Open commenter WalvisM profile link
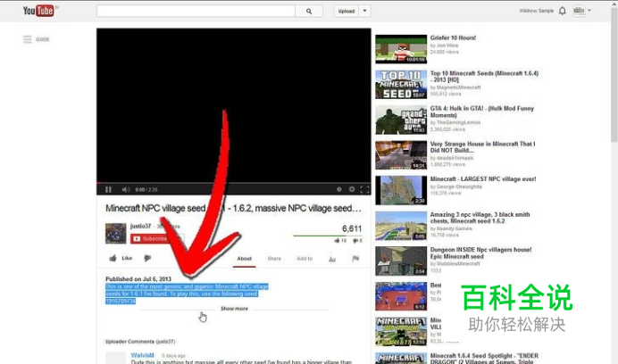This screenshot has height=364, width=618. 142,355
